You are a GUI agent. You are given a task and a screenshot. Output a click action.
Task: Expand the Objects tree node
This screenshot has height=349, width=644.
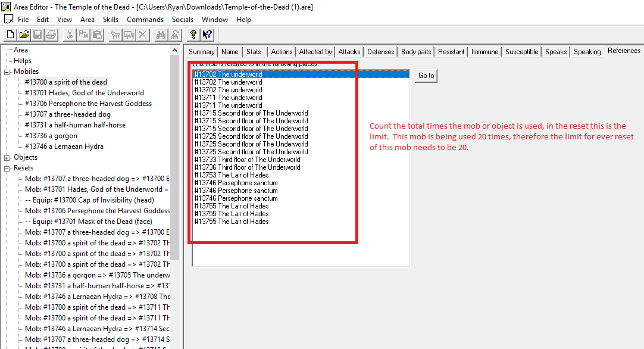point(7,158)
